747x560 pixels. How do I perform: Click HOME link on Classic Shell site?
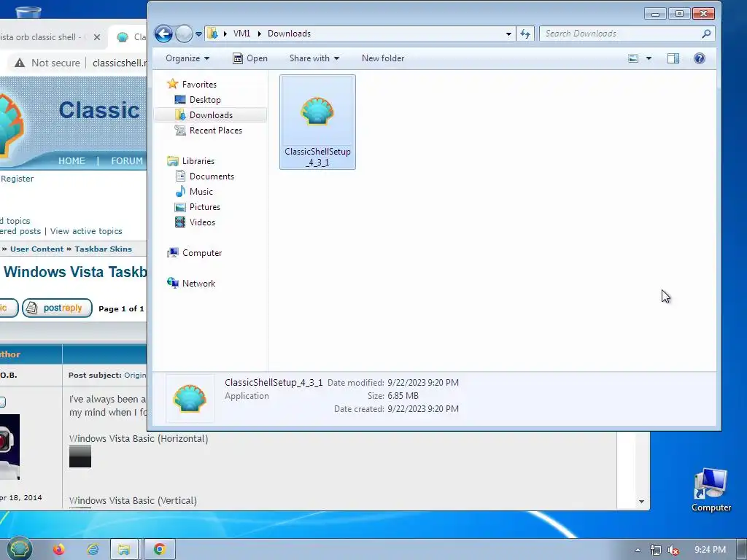pyautogui.click(x=71, y=161)
